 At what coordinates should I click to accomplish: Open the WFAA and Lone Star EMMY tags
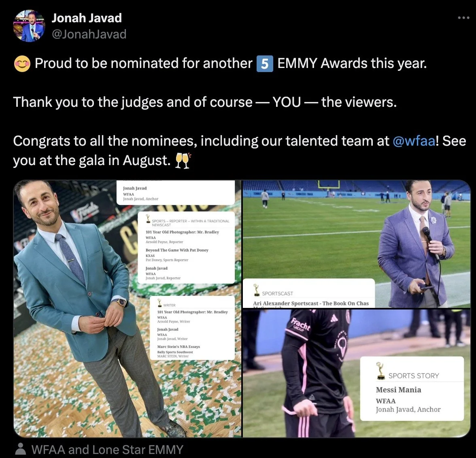107,450
